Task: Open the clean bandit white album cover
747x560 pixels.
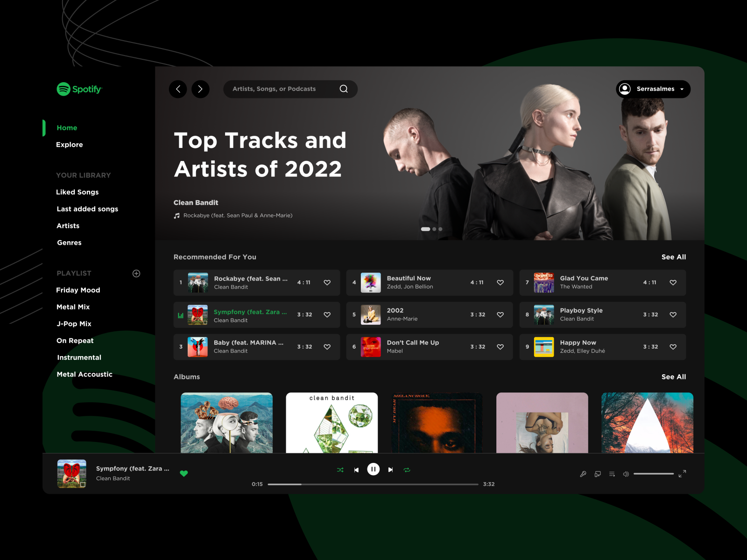Action: [x=332, y=423]
